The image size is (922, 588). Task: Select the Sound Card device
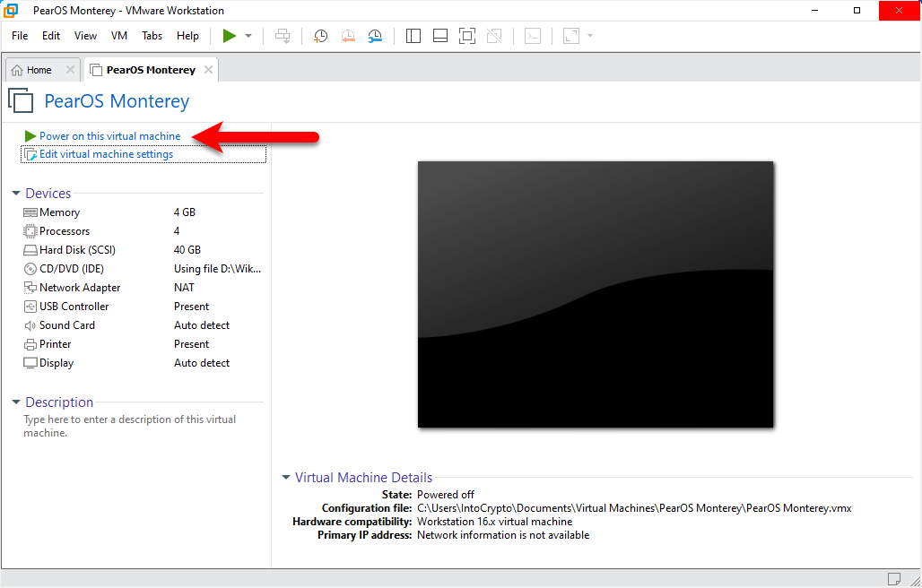[x=143, y=324]
